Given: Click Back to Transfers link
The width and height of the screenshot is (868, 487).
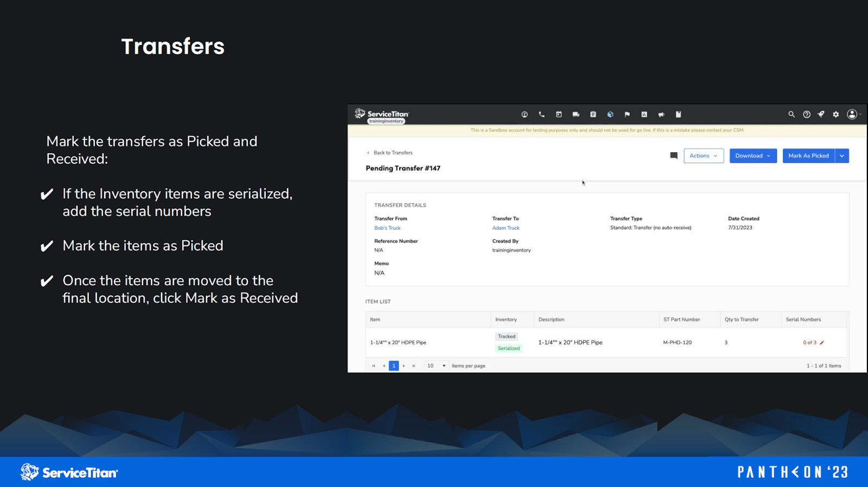Looking at the screenshot, I should coord(390,153).
